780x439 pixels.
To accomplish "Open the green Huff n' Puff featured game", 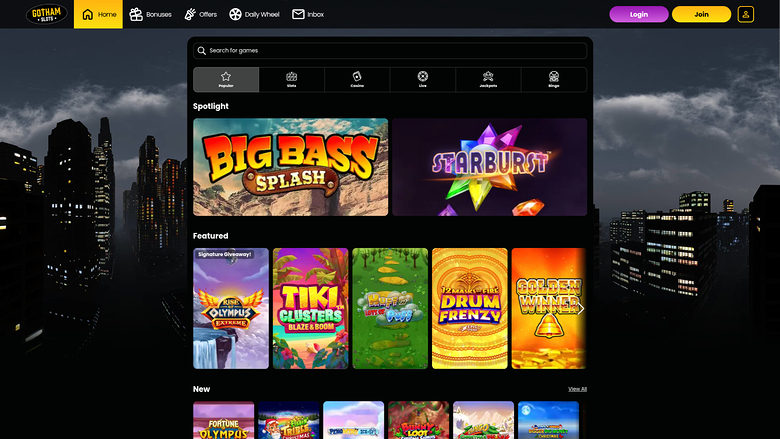I will 390,308.
